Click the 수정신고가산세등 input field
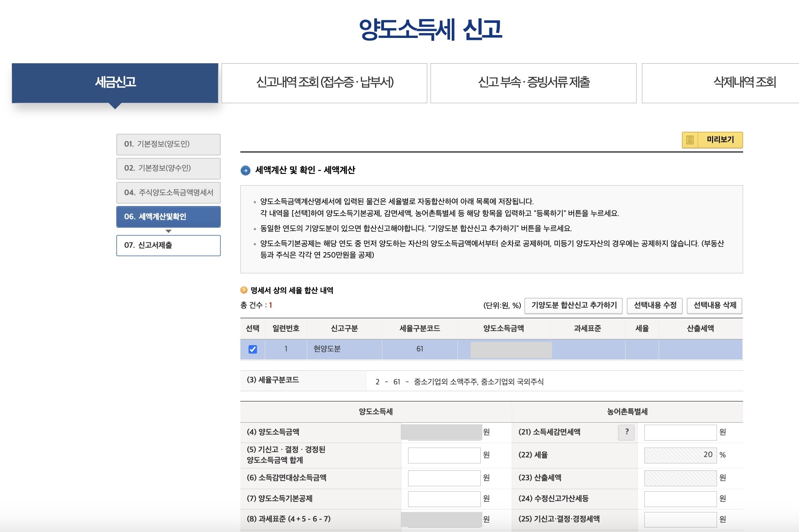Image resolution: width=799 pixels, height=532 pixels. point(680,499)
